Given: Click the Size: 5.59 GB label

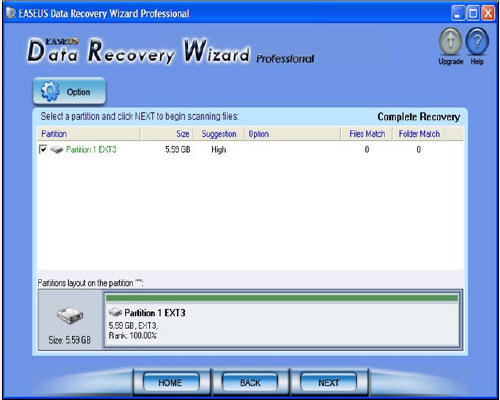Looking at the screenshot, I should click(69, 340).
